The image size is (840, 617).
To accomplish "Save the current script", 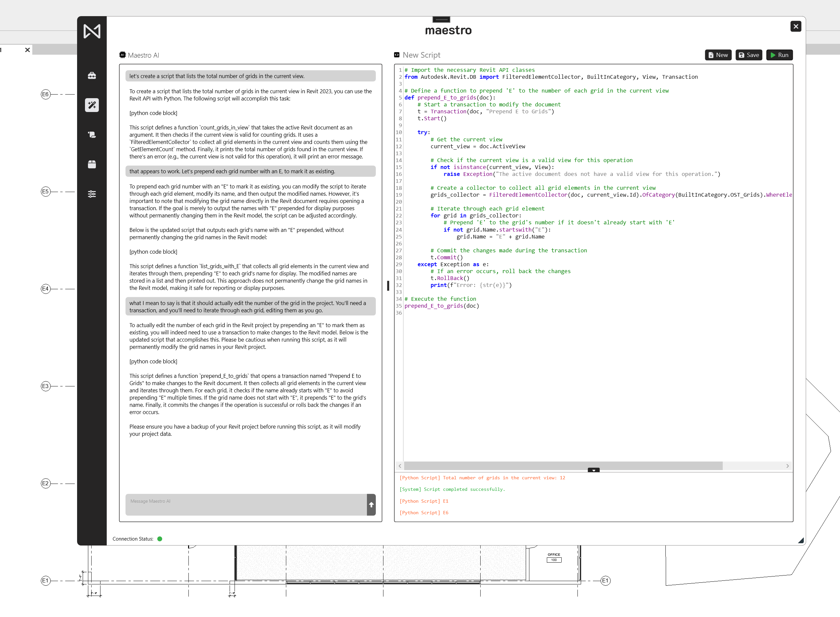I will tap(748, 55).
